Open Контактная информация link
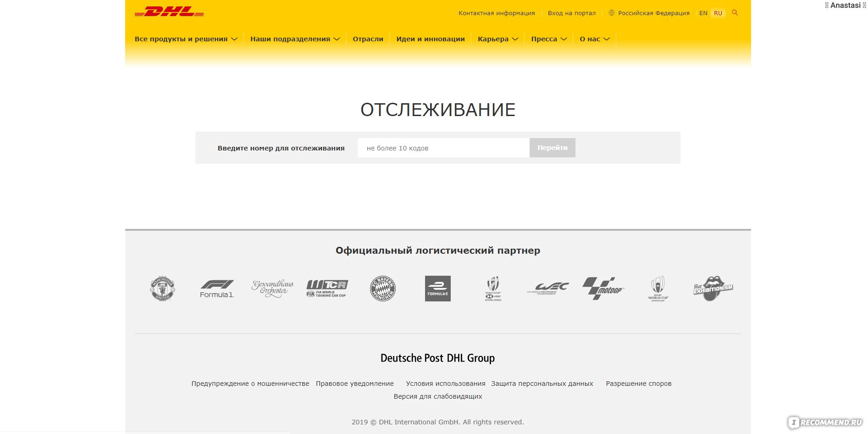 [497, 13]
